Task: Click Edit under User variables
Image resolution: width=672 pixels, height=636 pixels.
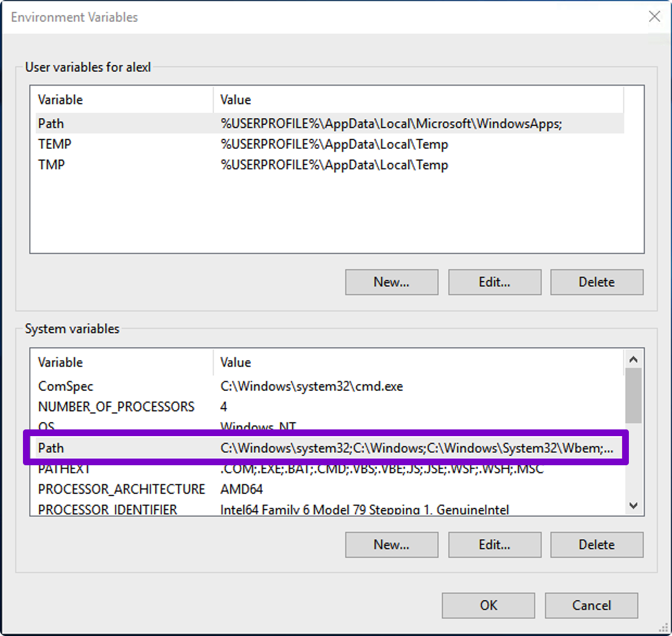Action: pos(494,282)
